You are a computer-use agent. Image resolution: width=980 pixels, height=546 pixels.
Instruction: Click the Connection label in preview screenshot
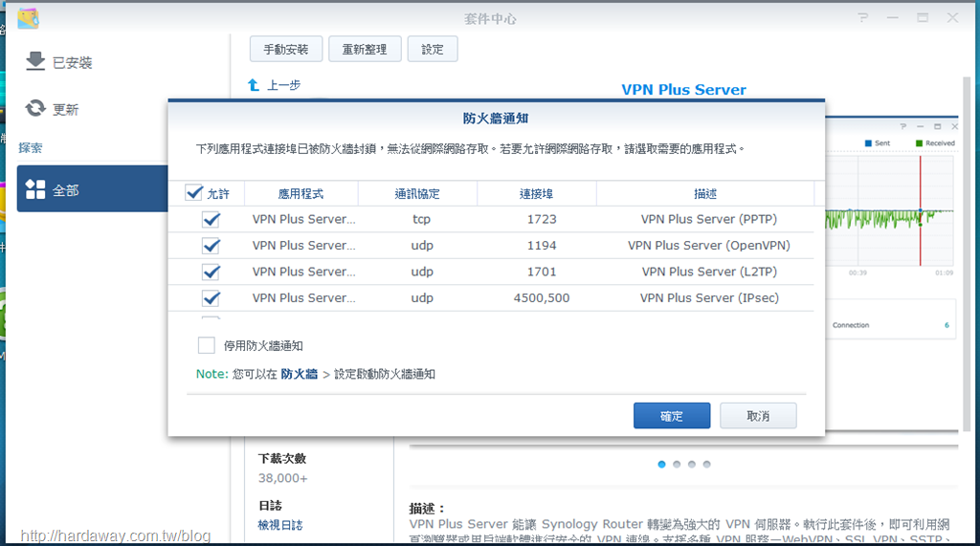[x=851, y=325]
